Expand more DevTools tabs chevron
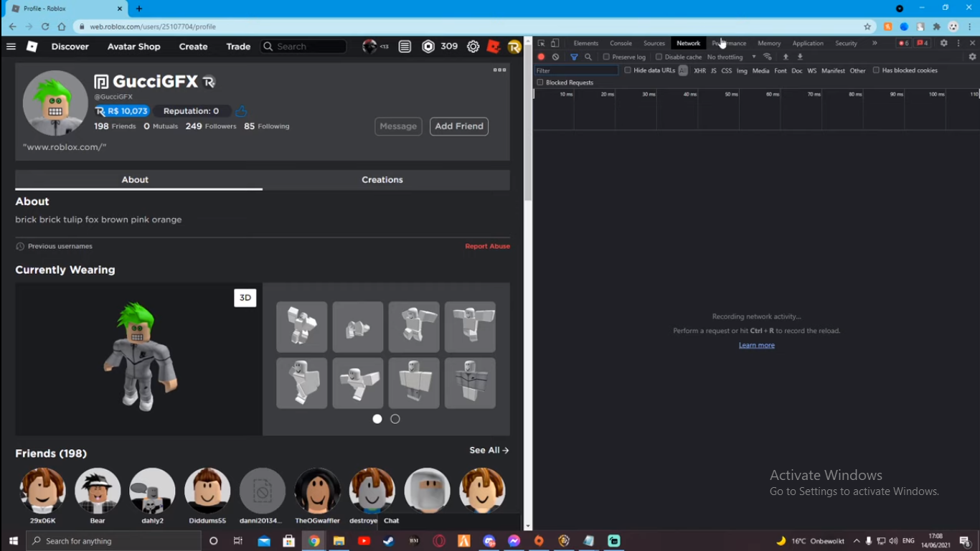 pos(875,43)
